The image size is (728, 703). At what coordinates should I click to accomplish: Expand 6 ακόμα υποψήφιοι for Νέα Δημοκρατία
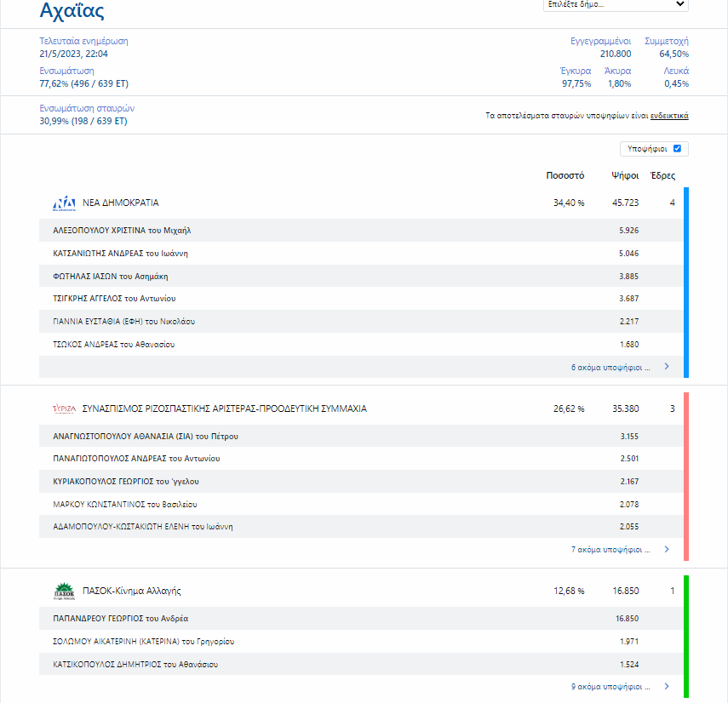point(610,368)
